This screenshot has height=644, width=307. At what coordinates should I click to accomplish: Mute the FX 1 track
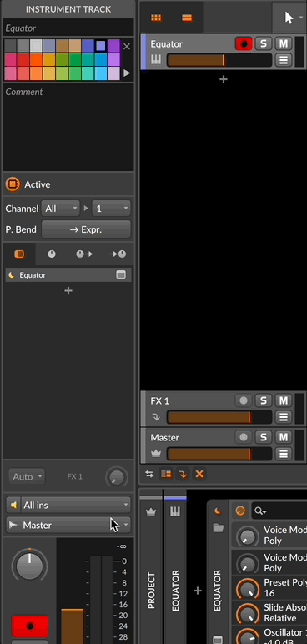283,400
